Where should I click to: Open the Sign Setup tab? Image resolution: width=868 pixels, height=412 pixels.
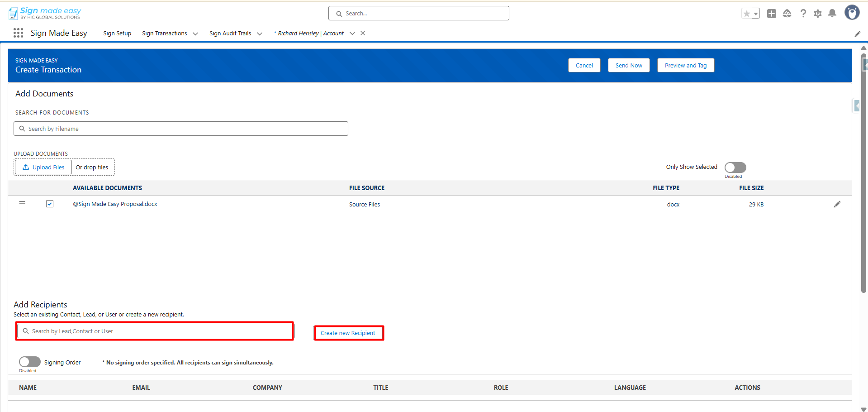[117, 34]
